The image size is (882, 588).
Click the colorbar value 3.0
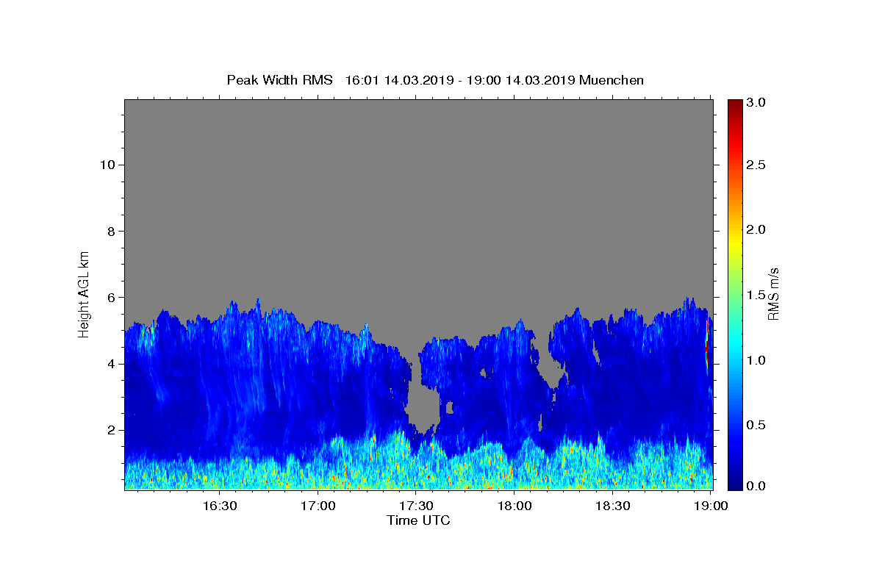756,102
